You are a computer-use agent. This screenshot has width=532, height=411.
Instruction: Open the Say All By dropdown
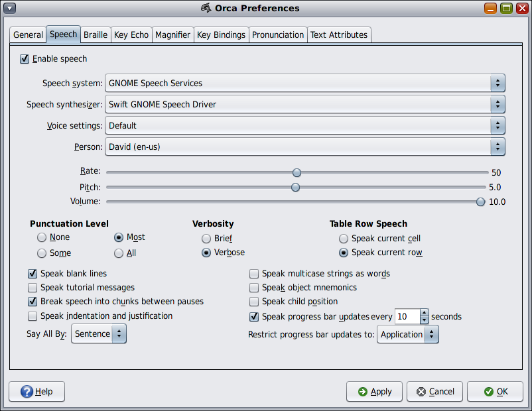tap(99, 334)
